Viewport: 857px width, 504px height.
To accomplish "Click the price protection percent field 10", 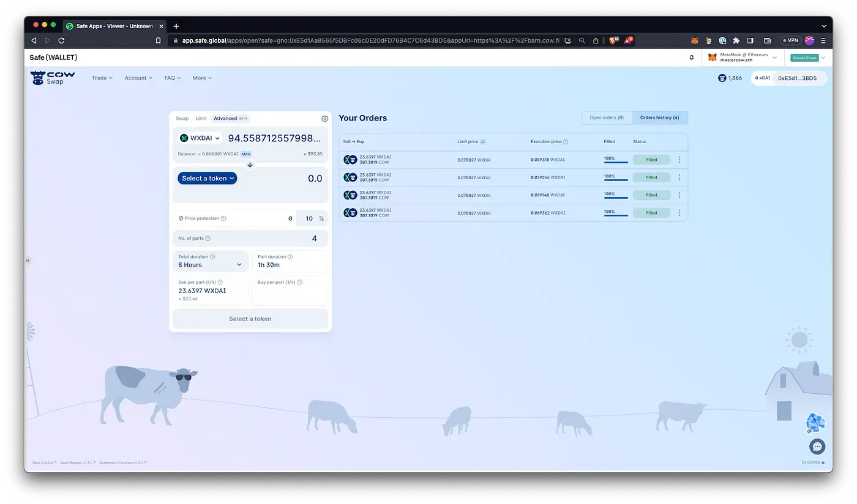I will pyautogui.click(x=309, y=218).
